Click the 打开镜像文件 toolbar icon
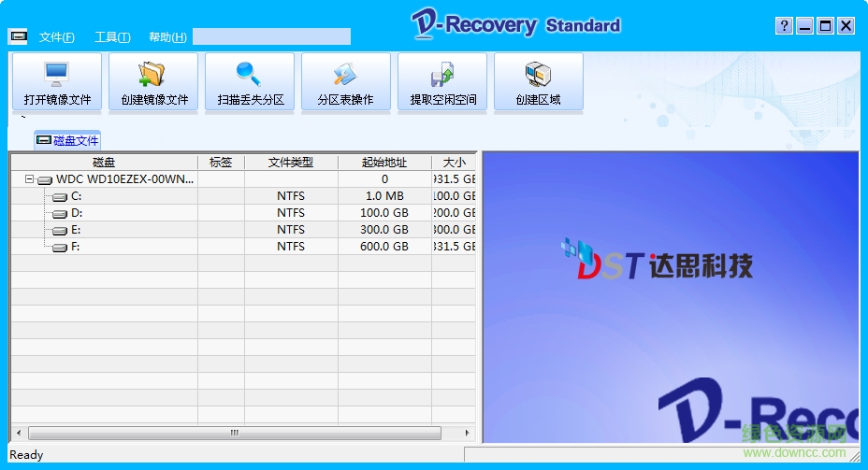The image size is (868, 470). point(57,82)
